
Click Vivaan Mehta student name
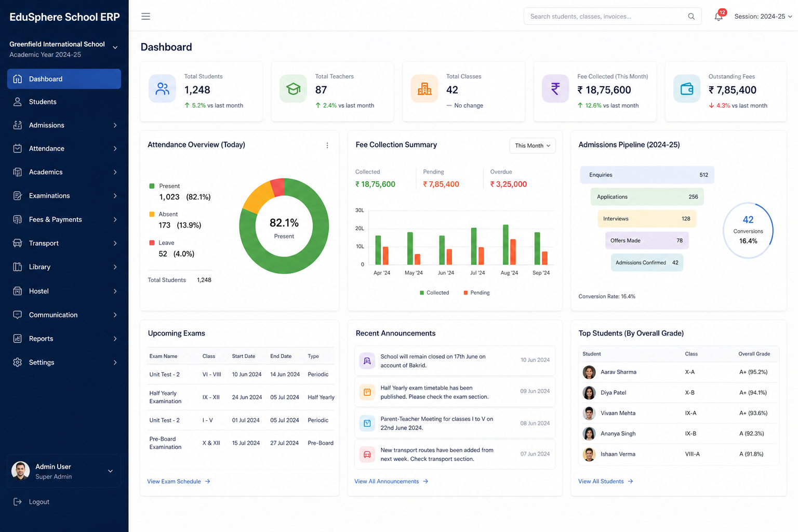[618, 413]
